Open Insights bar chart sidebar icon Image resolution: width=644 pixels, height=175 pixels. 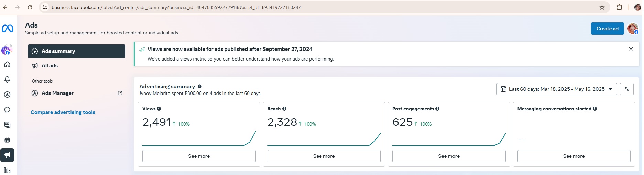point(7,170)
